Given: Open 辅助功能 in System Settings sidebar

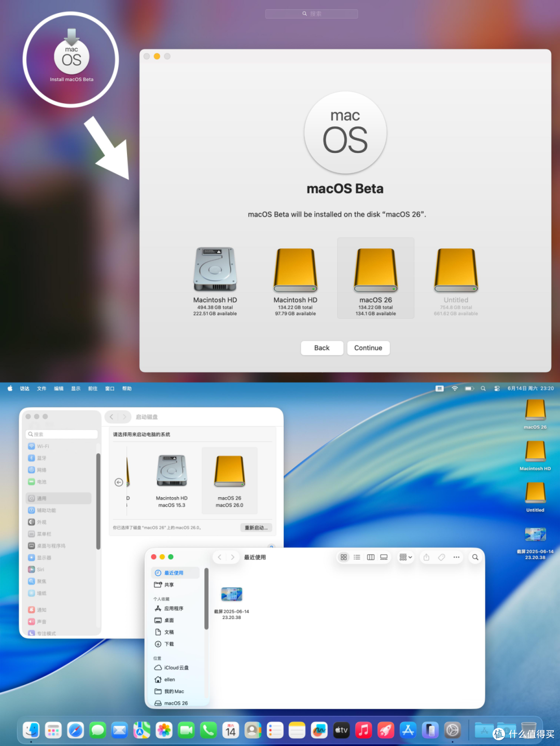Looking at the screenshot, I should tap(58, 510).
